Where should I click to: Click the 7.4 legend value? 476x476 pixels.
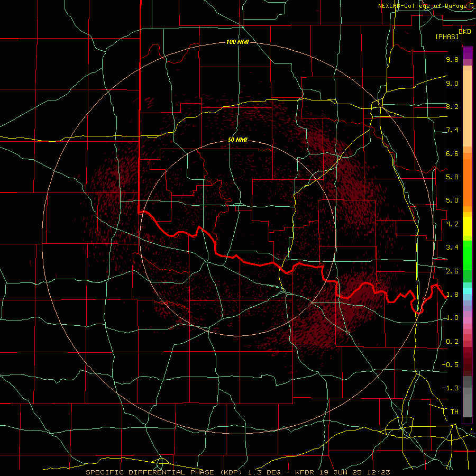pos(452,130)
